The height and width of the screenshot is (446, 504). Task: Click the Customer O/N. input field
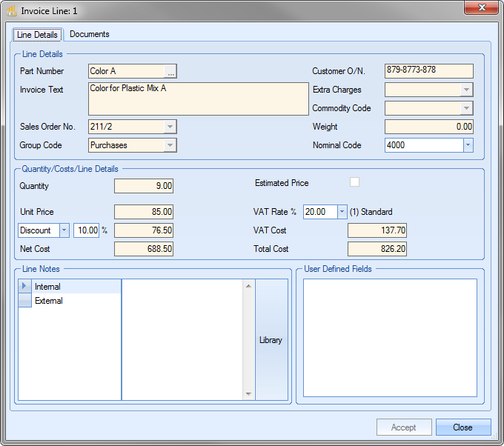click(428, 71)
